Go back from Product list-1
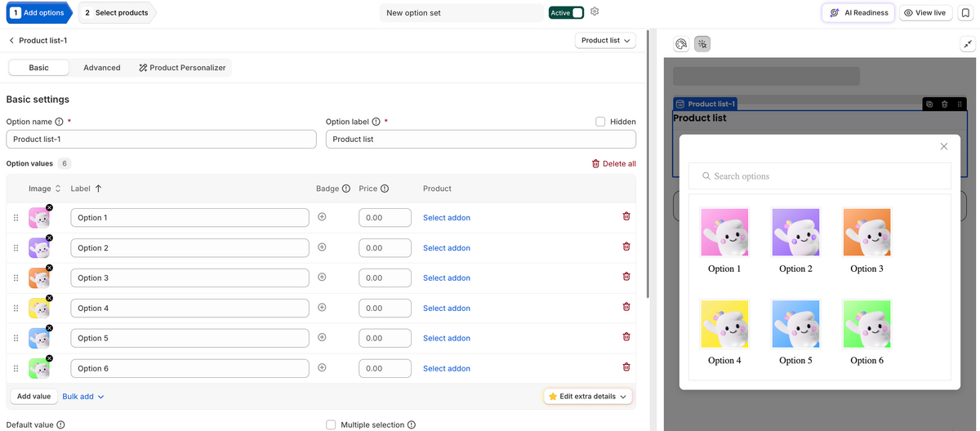Image resolution: width=980 pixels, height=431 pixels. 11,40
